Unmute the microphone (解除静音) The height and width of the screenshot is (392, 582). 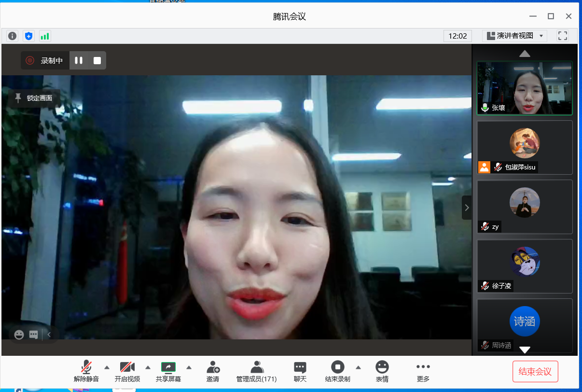click(86, 371)
